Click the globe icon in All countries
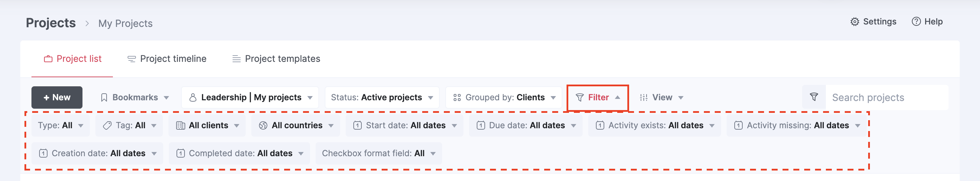This screenshot has width=980, height=181. pos(263,125)
